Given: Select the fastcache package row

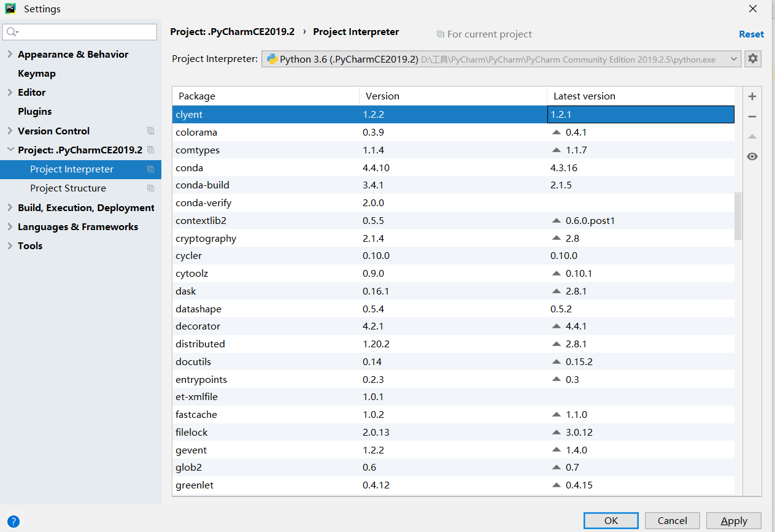Looking at the screenshot, I should pyautogui.click(x=453, y=415).
